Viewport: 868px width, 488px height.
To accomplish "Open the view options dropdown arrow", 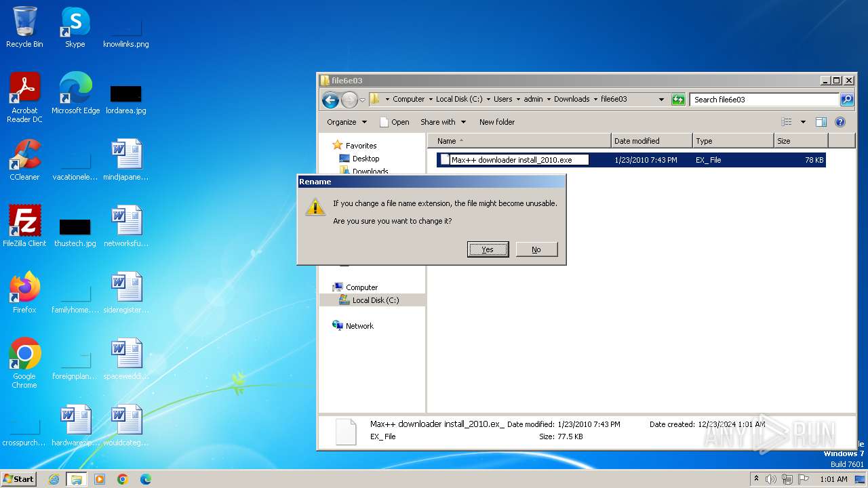I will 803,122.
